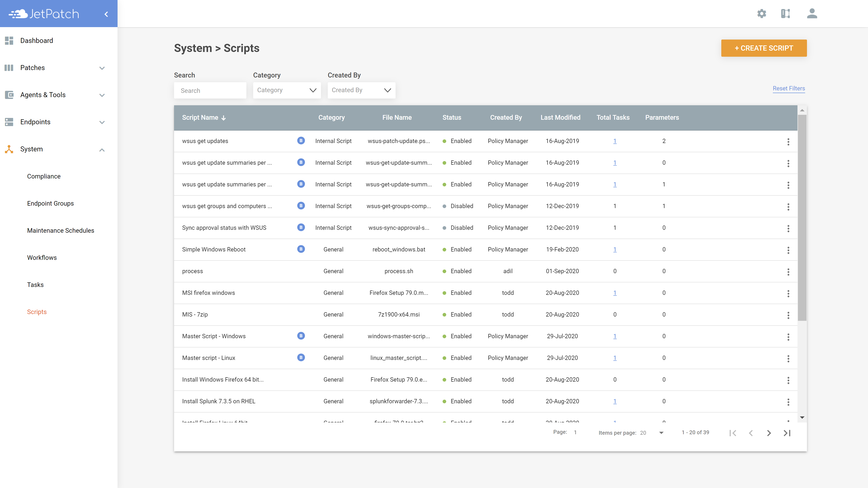Sort by the Last Modified column header
The height and width of the screenshot is (488, 868).
click(x=560, y=117)
